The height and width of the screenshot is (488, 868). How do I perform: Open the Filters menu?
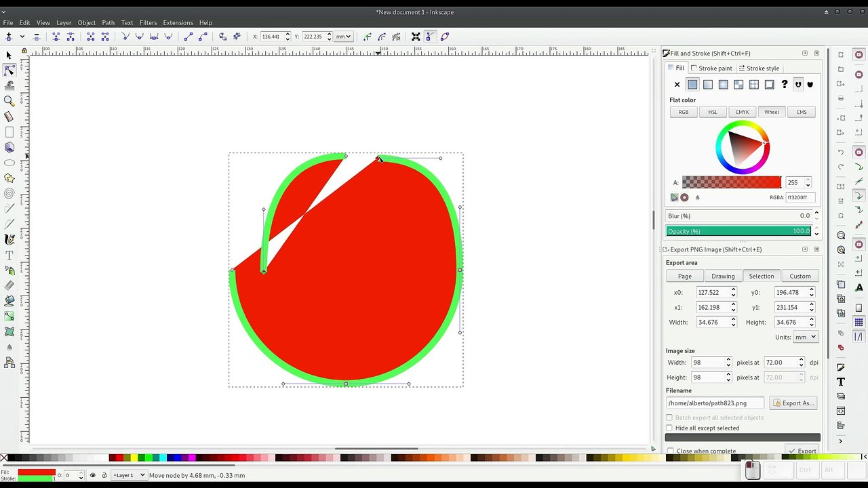pyautogui.click(x=148, y=22)
